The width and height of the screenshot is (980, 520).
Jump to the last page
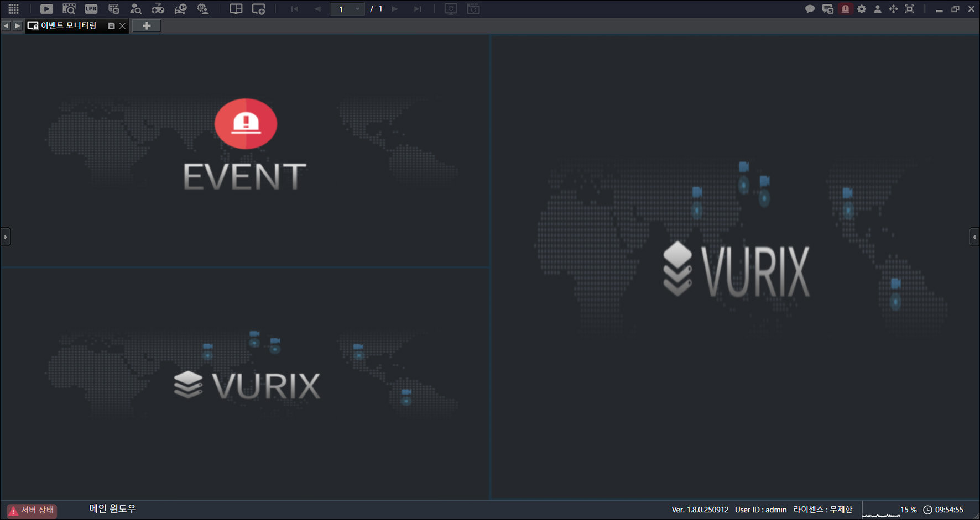pos(418,9)
